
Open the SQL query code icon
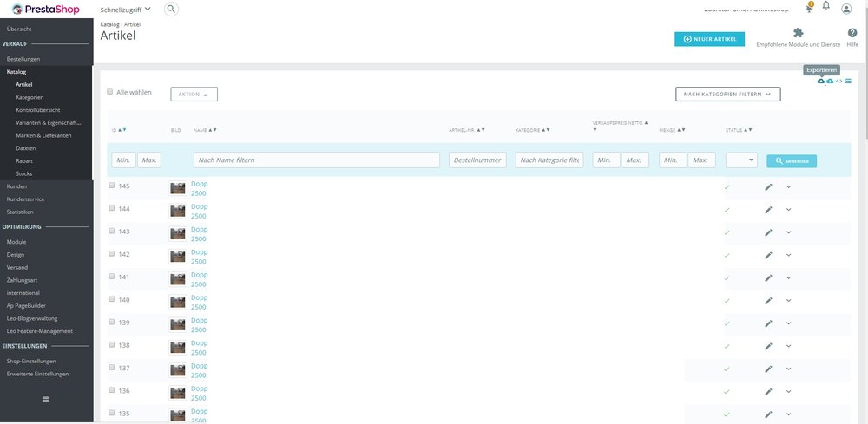[839, 82]
